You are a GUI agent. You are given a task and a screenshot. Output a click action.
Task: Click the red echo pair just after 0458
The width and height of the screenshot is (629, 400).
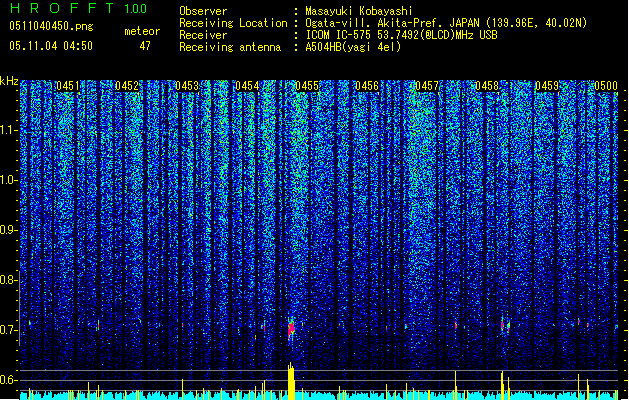pyautogui.click(x=505, y=325)
